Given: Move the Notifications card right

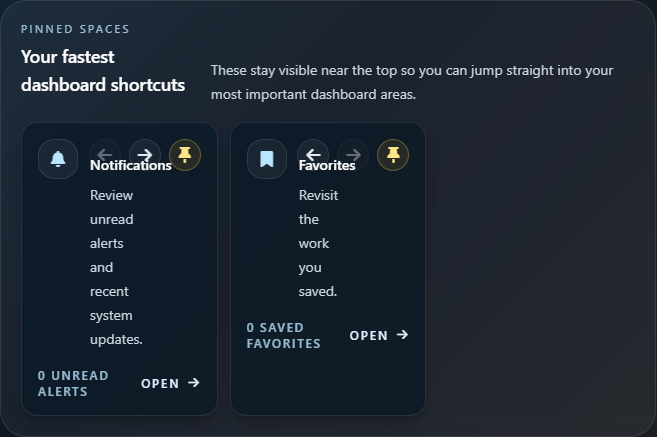Looking at the screenshot, I should tap(145, 154).
